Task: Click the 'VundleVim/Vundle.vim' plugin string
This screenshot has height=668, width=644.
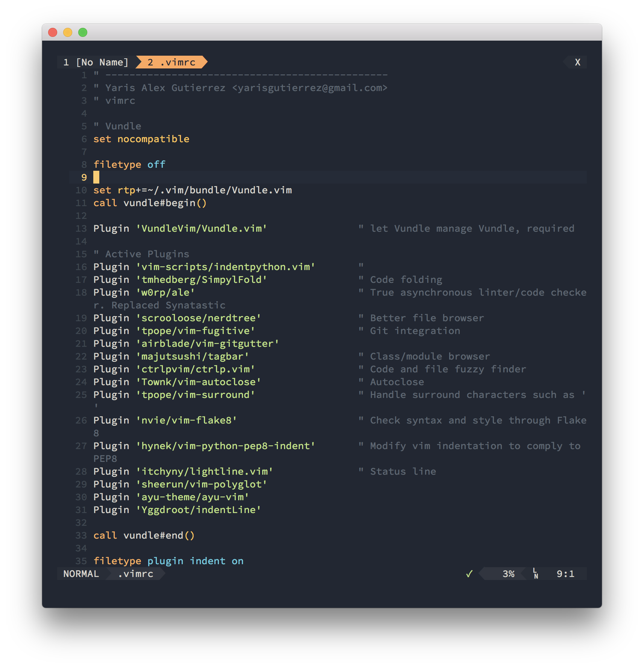Action: point(202,228)
